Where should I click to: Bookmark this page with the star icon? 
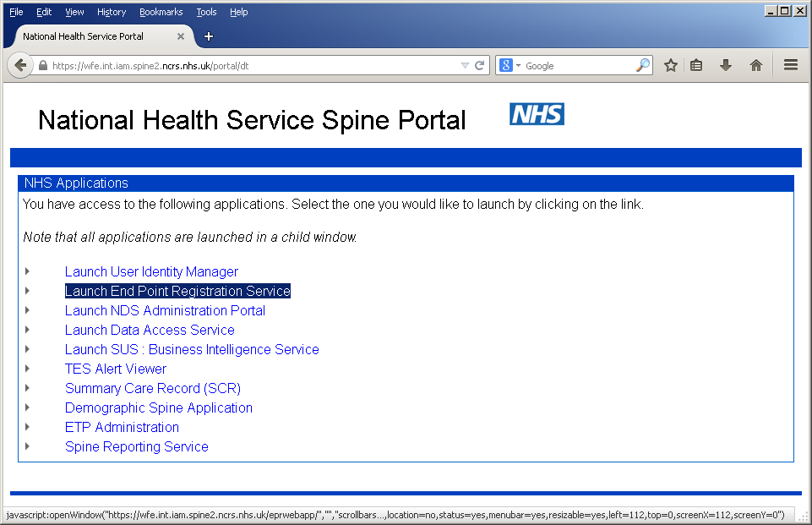[671, 65]
